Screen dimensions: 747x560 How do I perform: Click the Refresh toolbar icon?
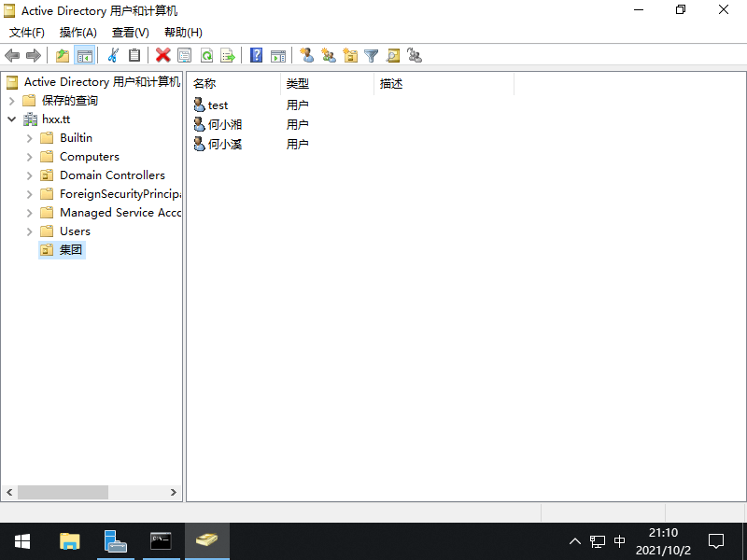click(x=206, y=56)
